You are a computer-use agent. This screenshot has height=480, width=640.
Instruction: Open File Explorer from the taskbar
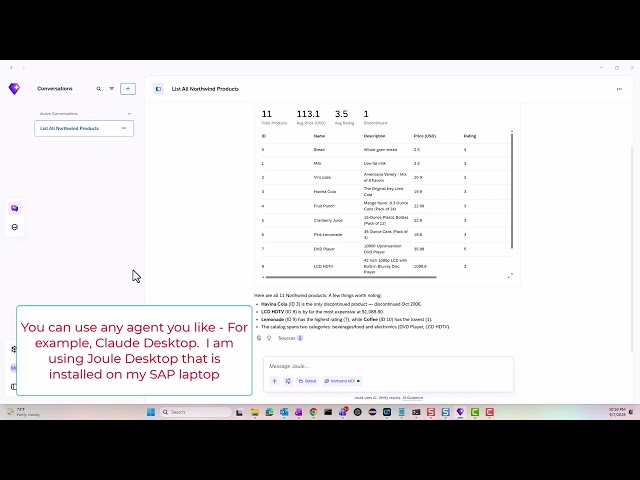[x=255, y=412]
